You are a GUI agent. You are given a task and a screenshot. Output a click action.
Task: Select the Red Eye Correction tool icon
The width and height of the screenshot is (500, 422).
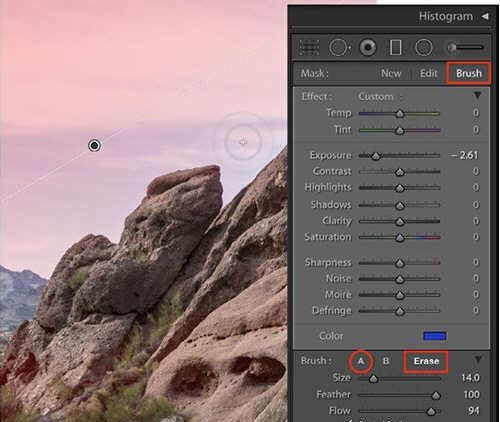368,47
